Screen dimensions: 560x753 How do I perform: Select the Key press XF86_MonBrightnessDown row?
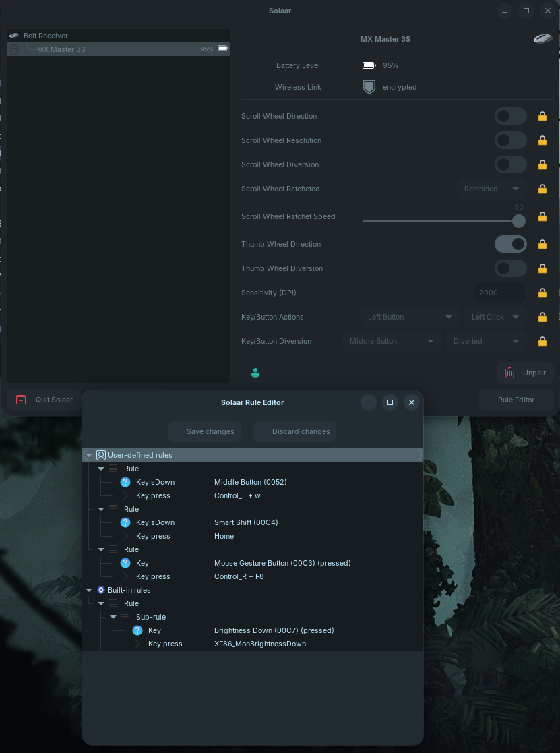[253, 644]
